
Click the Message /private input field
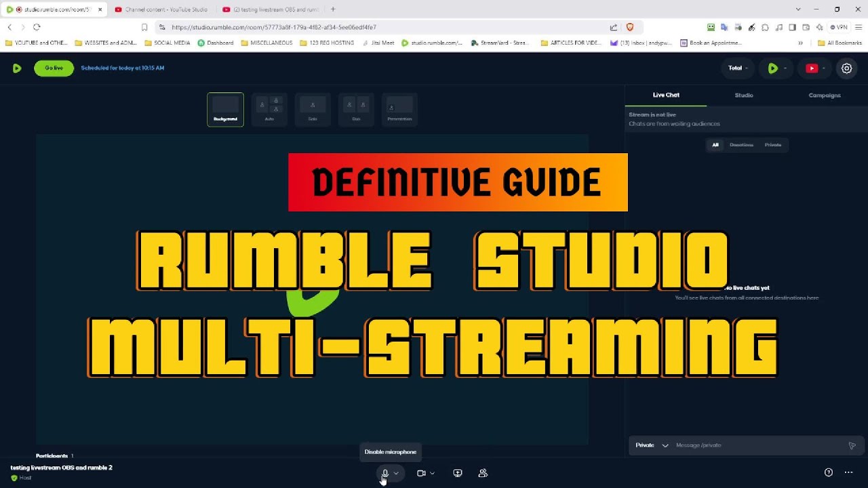[x=756, y=445]
